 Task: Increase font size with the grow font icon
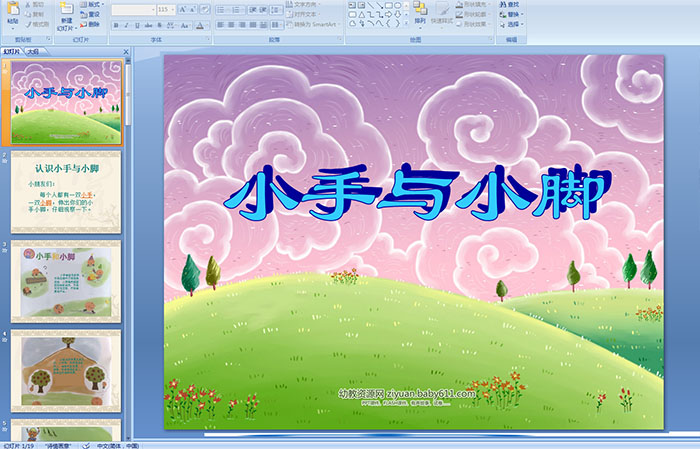pyautogui.click(x=182, y=9)
